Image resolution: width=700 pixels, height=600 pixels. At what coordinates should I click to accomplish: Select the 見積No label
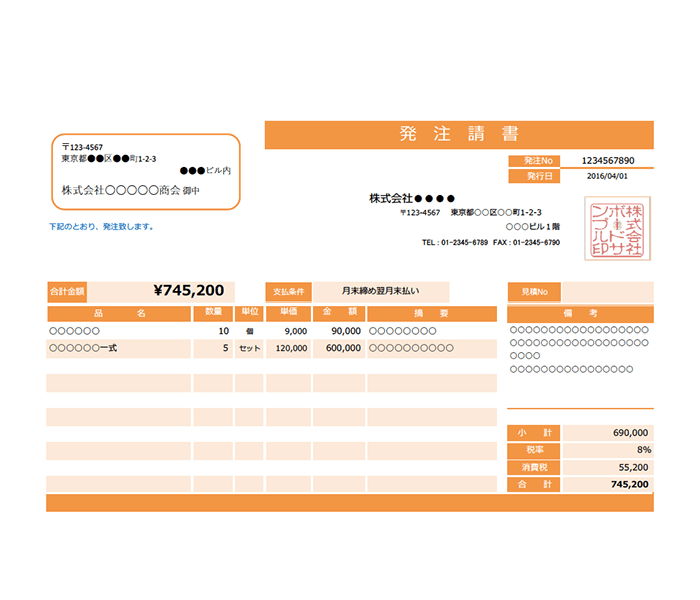(x=534, y=292)
